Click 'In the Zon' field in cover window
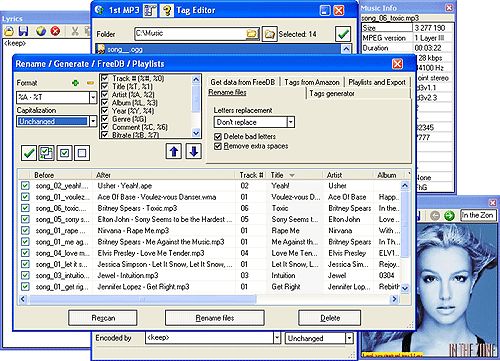 tap(478, 215)
